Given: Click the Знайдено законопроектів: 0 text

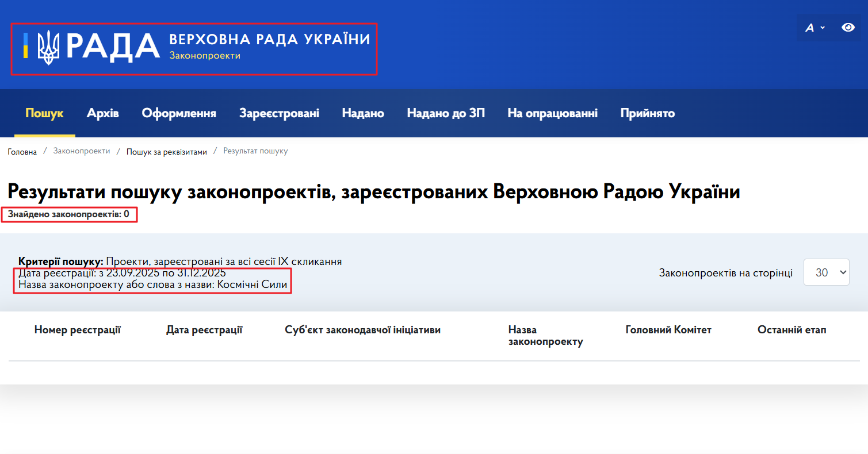Looking at the screenshot, I should pyautogui.click(x=68, y=214).
